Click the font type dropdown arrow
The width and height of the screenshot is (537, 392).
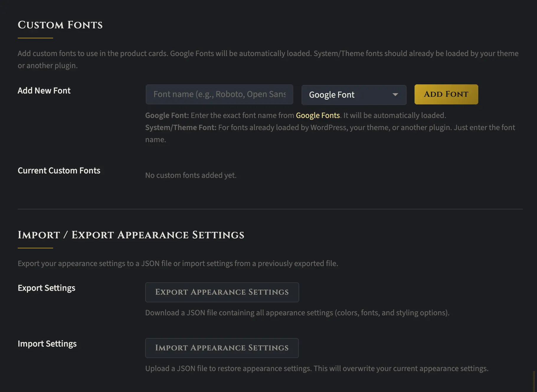(x=395, y=95)
